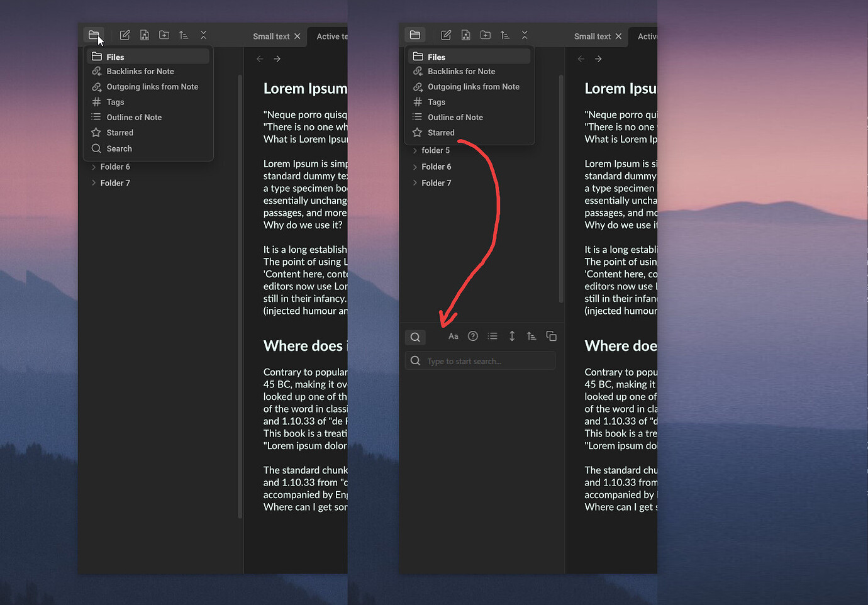868x605 pixels.
Task: Toggle collapse search results option
Action: click(492, 336)
